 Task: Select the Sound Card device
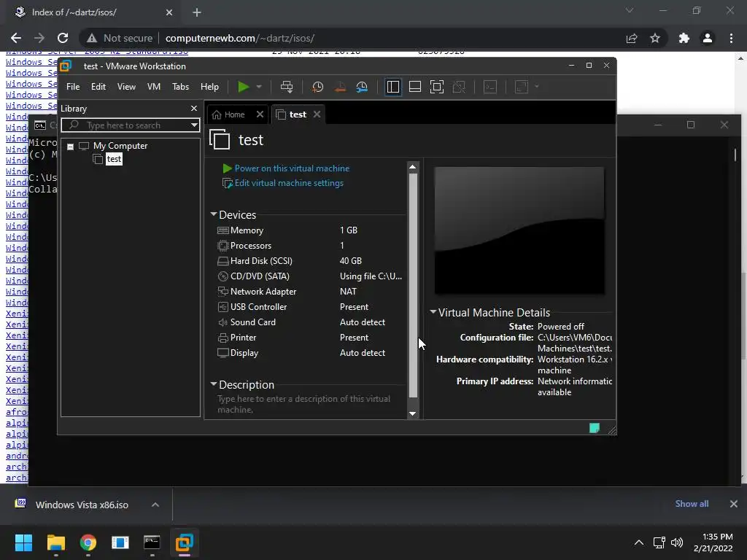coord(309,322)
